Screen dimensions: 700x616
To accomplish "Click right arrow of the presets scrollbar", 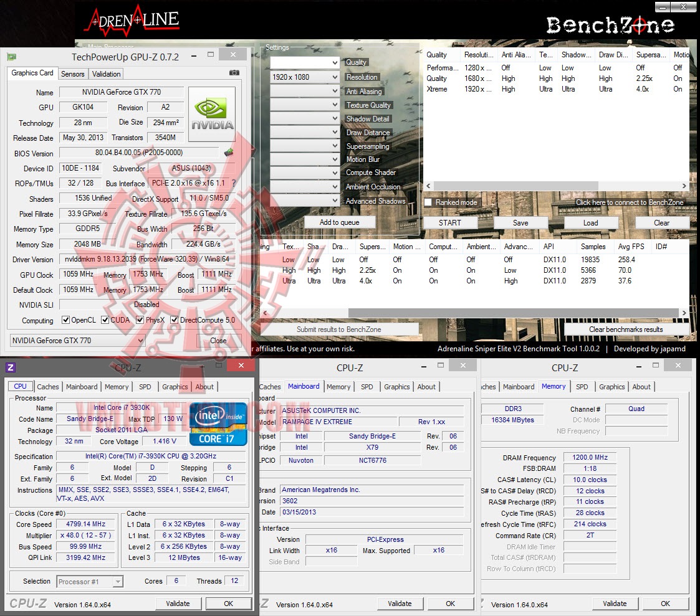I will coord(684,186).
